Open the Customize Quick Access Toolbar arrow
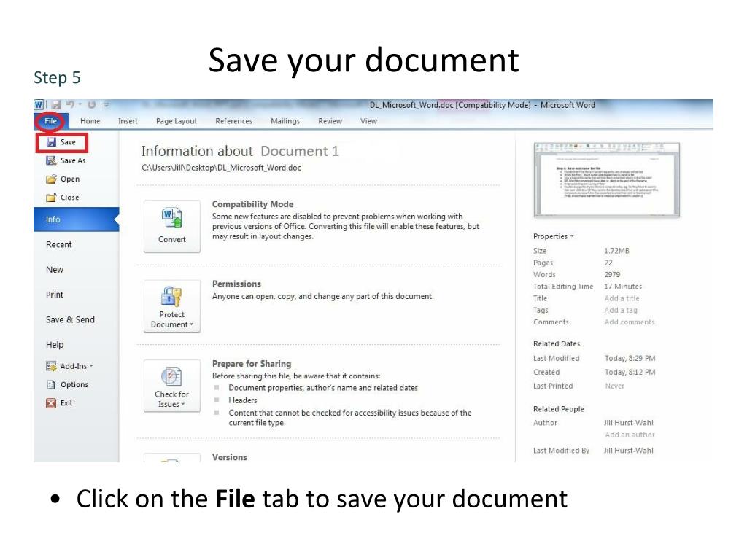 (x=107, y=104)
